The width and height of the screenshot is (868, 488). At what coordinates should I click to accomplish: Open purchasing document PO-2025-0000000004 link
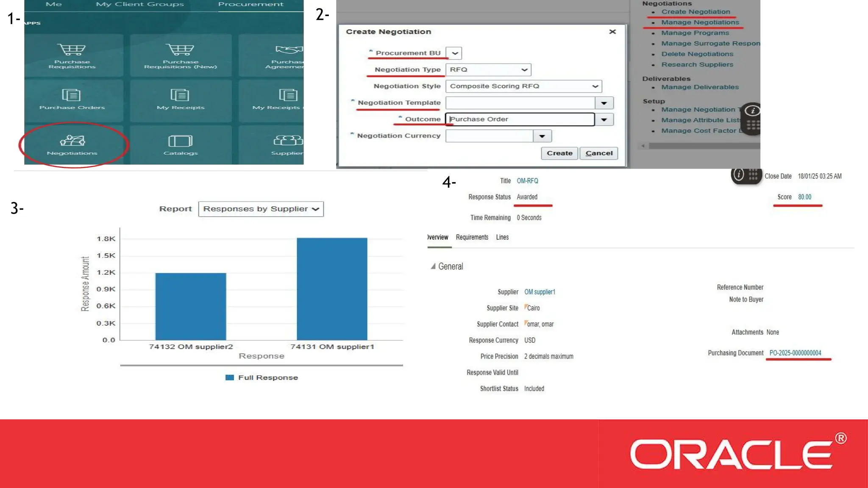click(795, 353)
